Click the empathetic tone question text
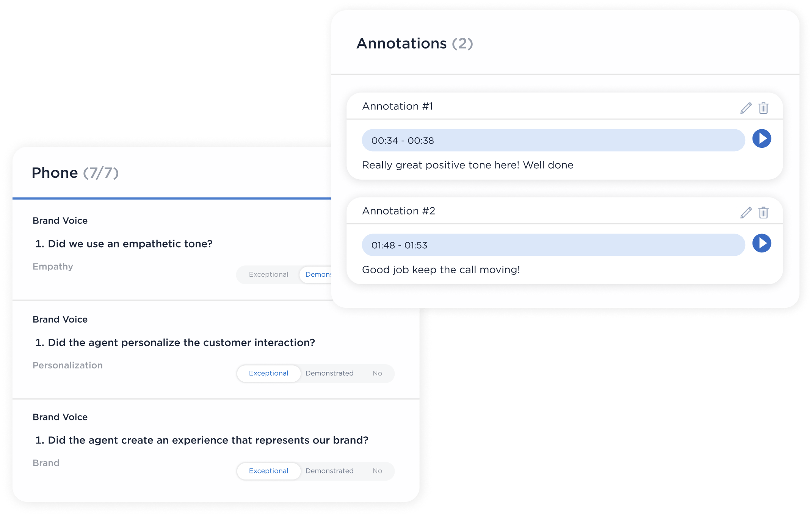Viewport: 812px width, 517px height. click(x=124, y=244)
